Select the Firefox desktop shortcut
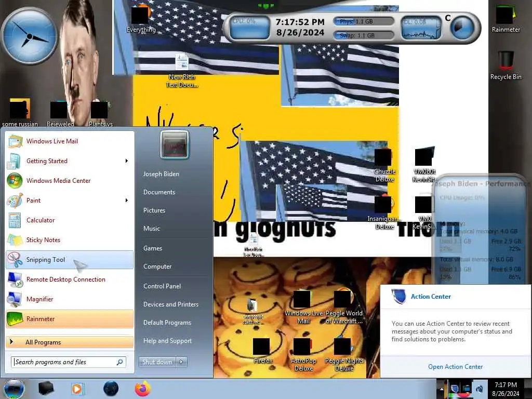Viewport: 532px width, 399px height. tap(262, 351)
